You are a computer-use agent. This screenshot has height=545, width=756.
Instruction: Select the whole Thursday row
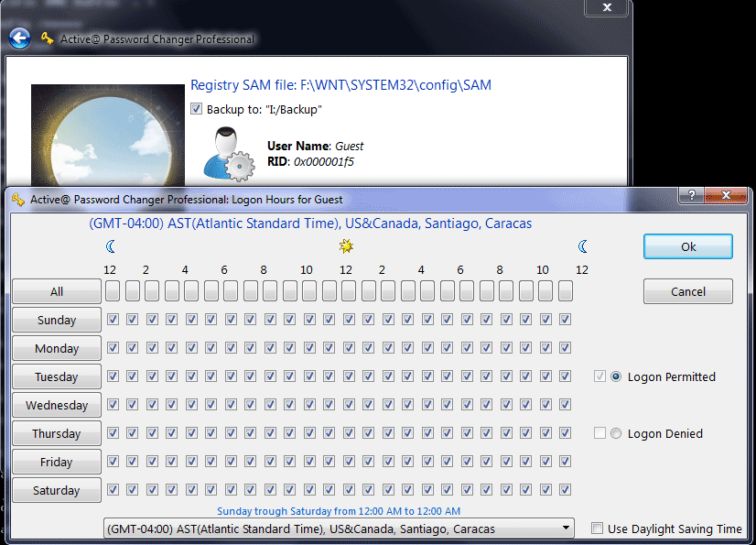[57, 433]
